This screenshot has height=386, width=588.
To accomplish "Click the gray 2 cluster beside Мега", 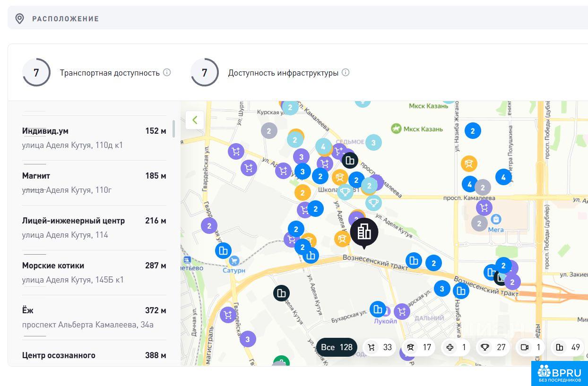I will [479, 223].
